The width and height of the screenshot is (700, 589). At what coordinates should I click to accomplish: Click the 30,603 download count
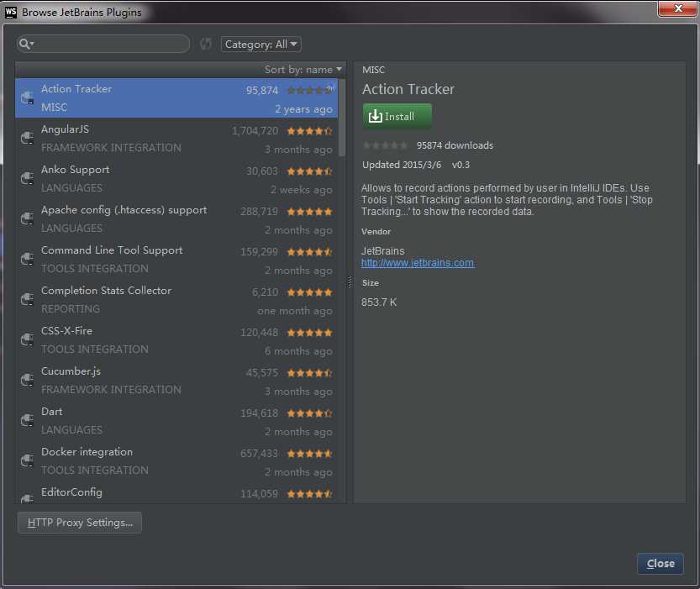262,171
